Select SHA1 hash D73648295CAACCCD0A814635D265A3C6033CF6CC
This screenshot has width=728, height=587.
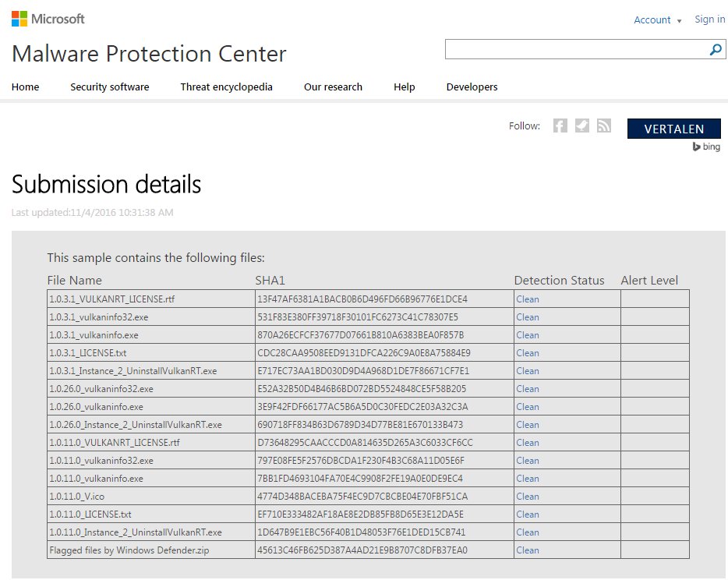coord(365,443)
